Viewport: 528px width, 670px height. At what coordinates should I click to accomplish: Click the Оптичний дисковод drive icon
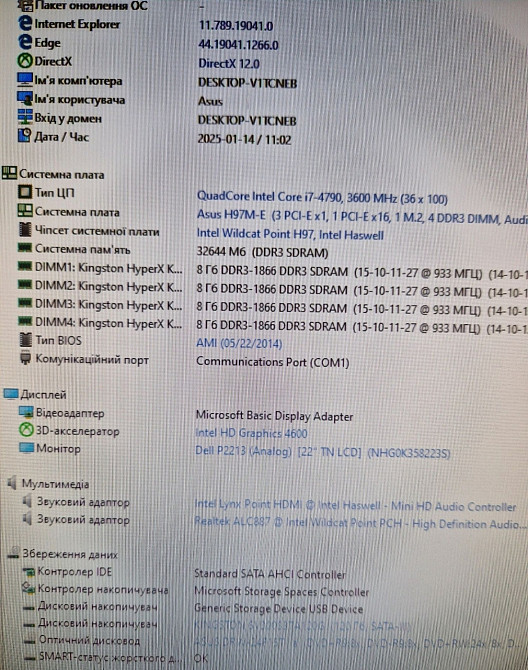tap(29, 640)
